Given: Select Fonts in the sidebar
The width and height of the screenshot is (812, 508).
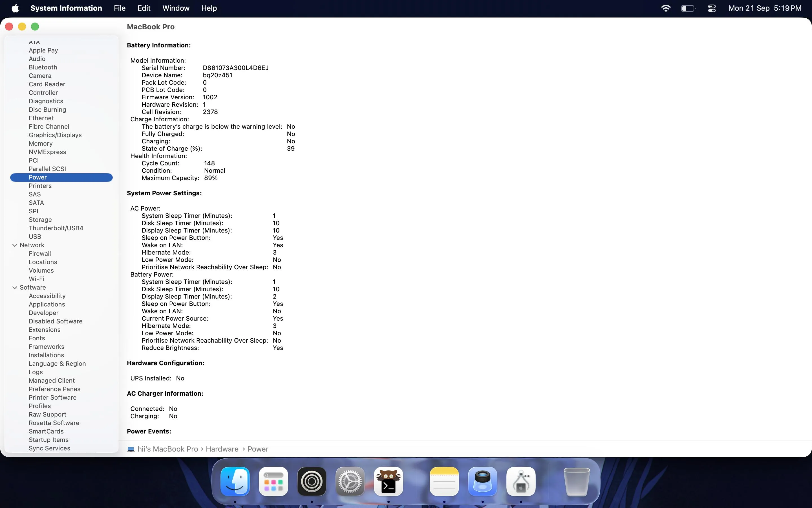Looking at the screenshot, I should pos(37,338).
